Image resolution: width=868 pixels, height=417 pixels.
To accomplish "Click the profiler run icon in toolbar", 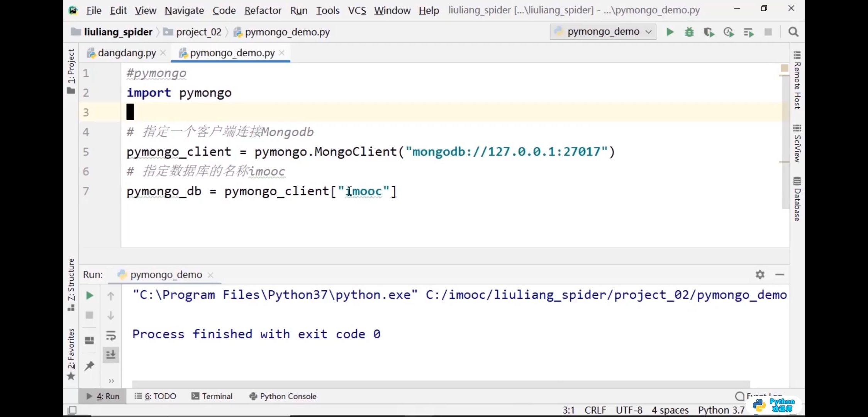I will point(729,32).
